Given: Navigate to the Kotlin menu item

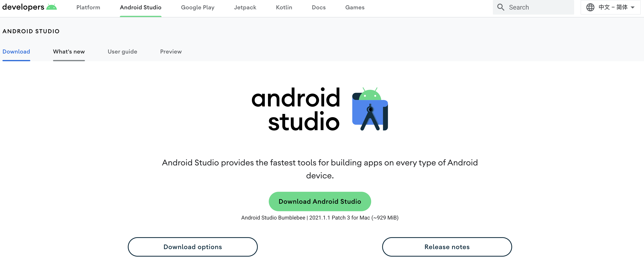Looking at the screenshot, I should coord(284,7).
